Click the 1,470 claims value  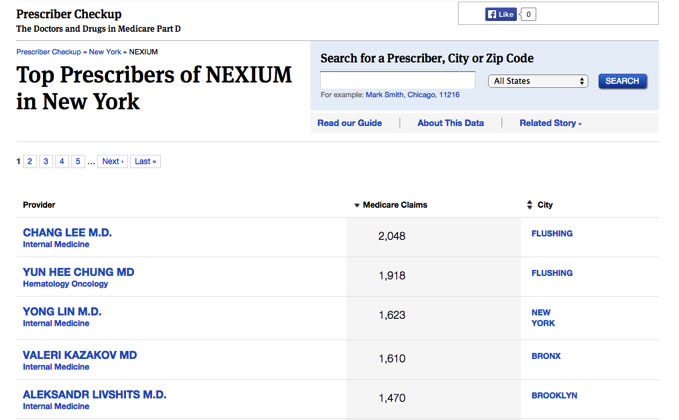[391, 398]
